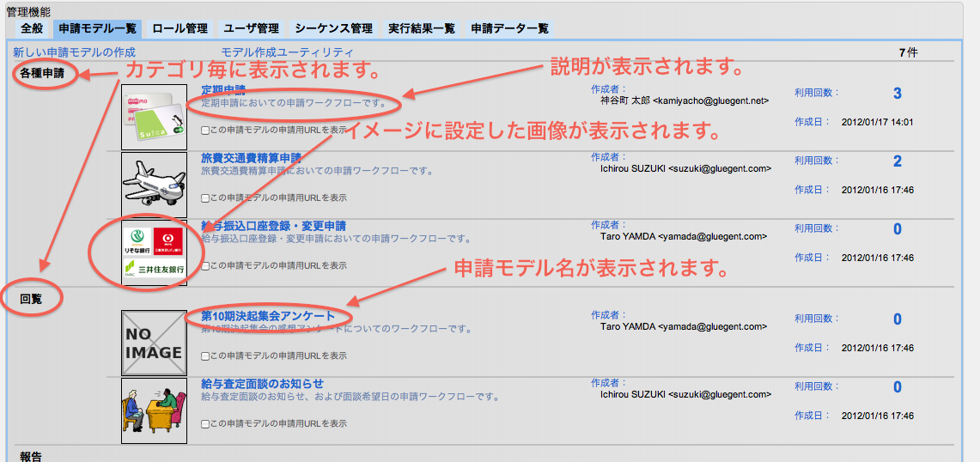980x462 pixels.
Task: Open the 定期申請 model link
Action: [223, 89]
